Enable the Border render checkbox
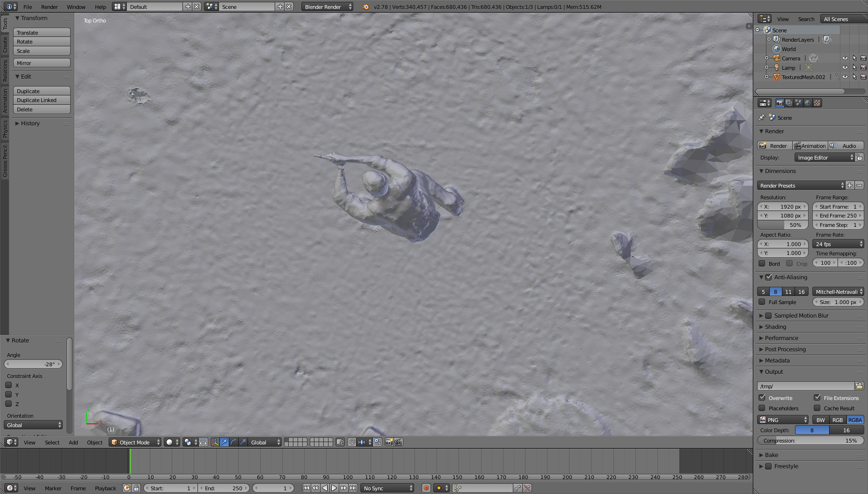The width and height of the screenshot is (868, 494). coord(762,263)
